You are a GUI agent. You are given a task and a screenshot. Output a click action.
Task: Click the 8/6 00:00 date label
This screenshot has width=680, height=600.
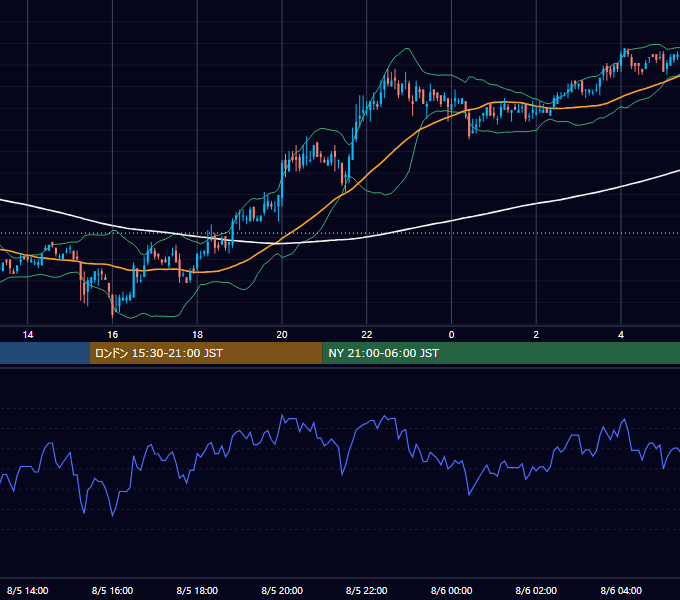tap(451, 590)
